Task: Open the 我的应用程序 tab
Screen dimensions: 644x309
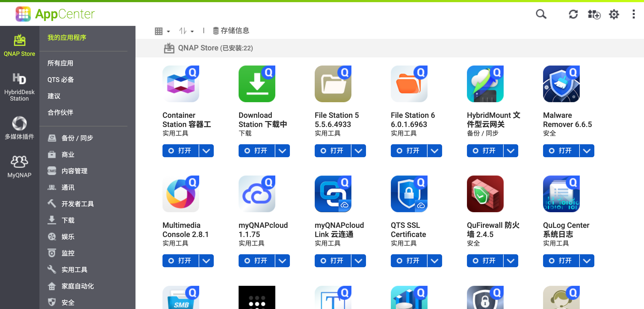Action: click(x=67, y=37)
